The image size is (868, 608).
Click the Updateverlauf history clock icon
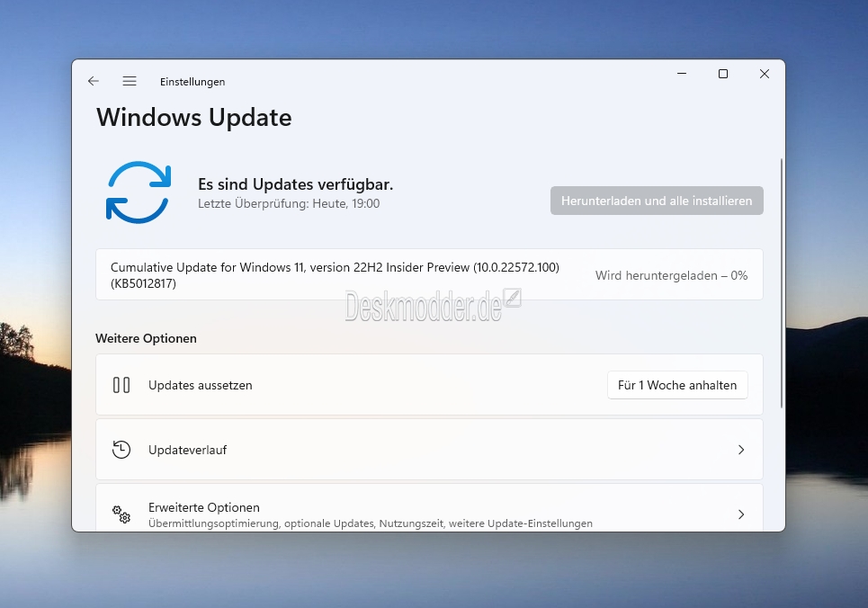(121, 450)
